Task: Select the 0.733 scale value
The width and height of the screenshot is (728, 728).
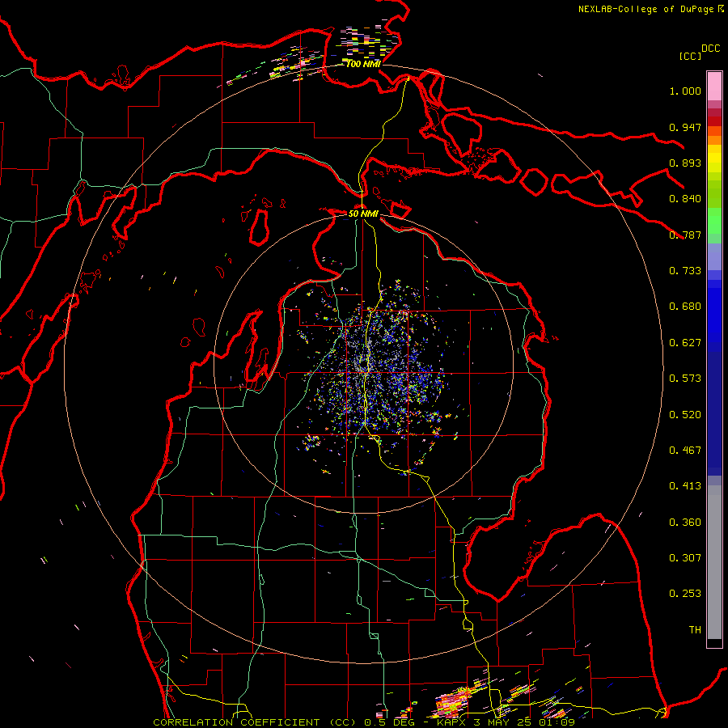Action: pos(685,271)
